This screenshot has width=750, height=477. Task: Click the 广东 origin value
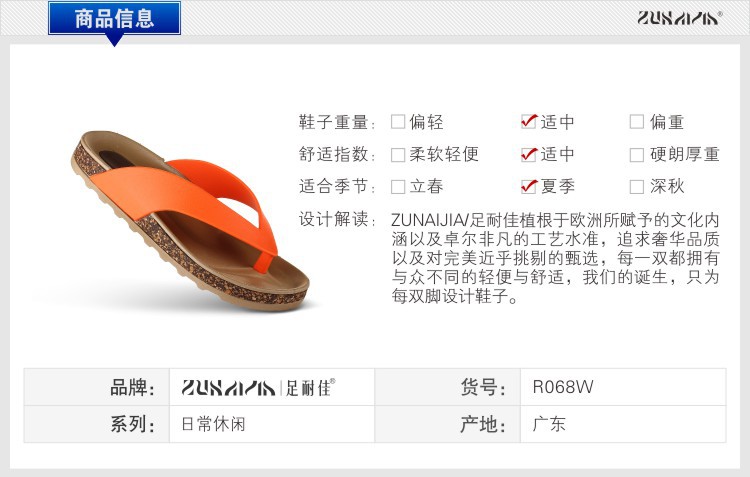[549, 424]
